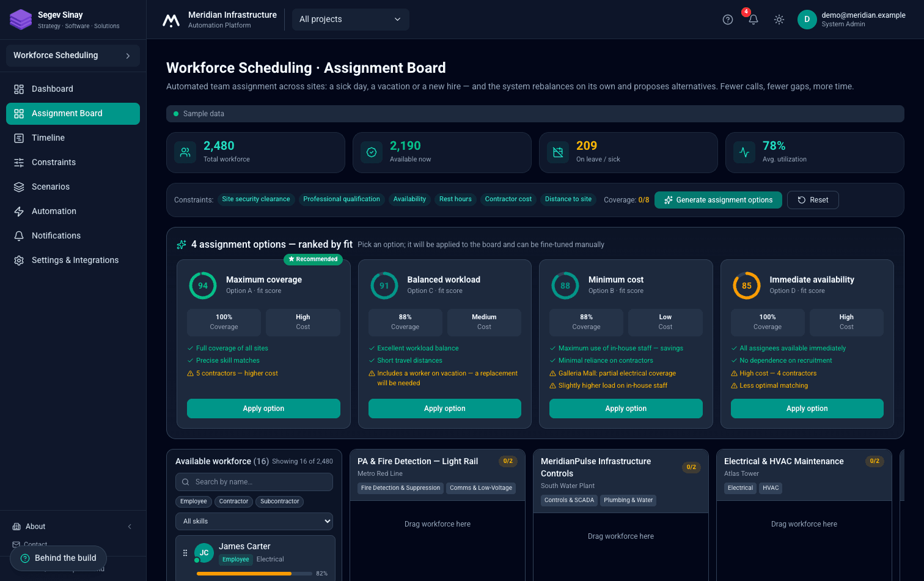Toggle the Employee filter chip
This screenshot has width=924, height=581.
click(194, 501)
